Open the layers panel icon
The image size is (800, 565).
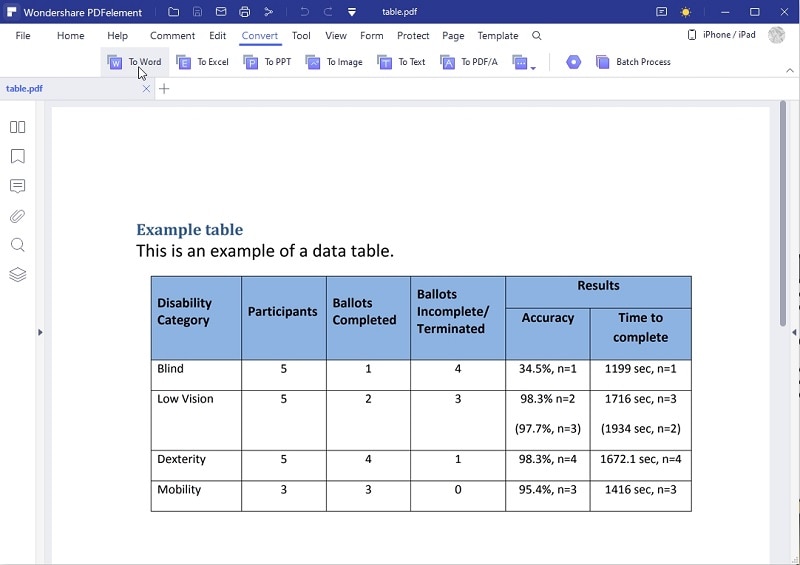(x=17, y=275)
